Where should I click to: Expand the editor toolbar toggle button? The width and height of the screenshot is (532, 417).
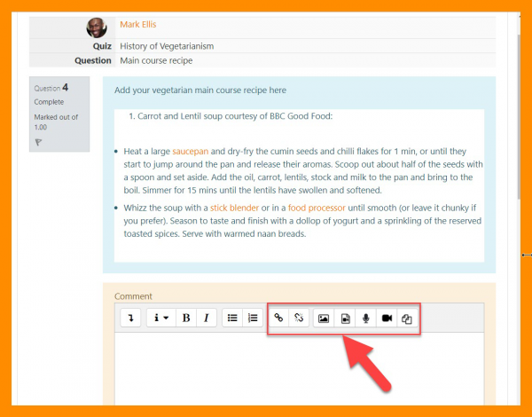pos(130,318)
